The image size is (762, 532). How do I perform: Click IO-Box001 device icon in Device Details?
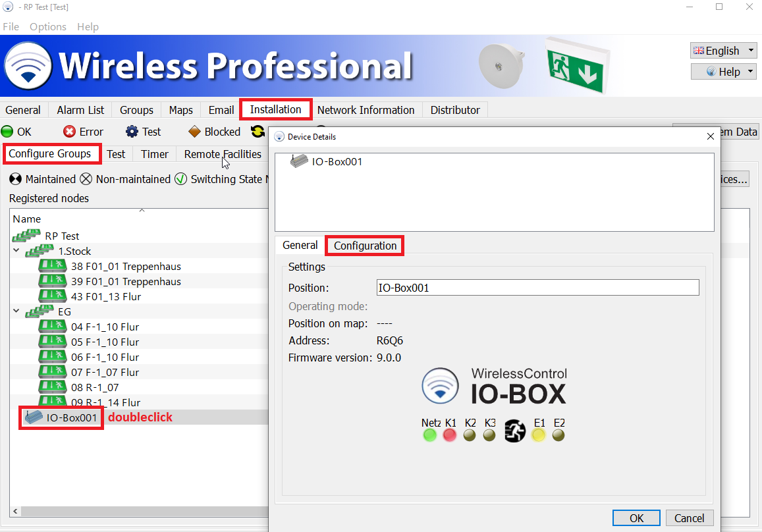pos(299,161)
